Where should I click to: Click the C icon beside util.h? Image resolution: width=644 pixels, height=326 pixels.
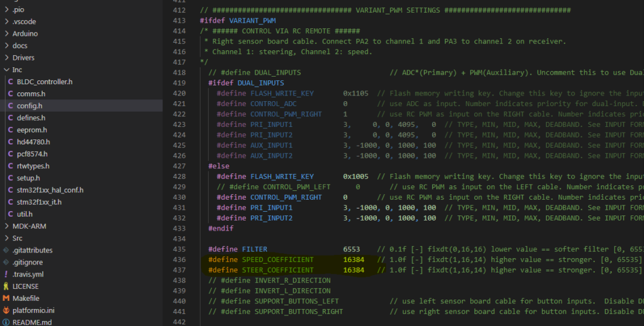[x=11, y=214]
